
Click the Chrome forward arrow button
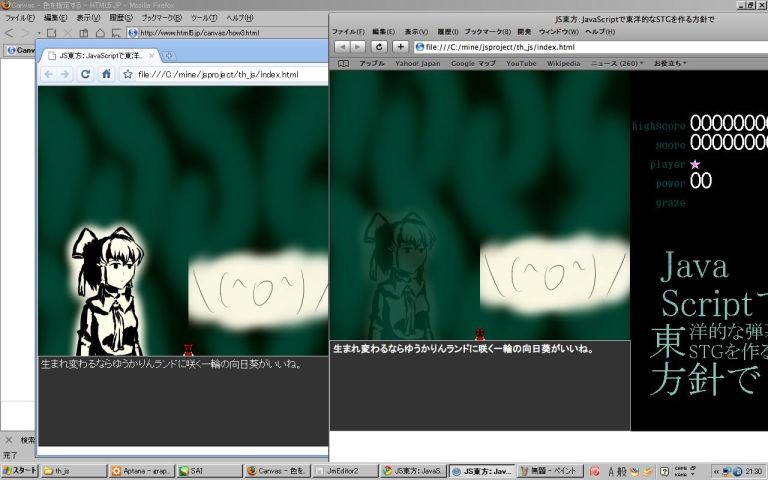click(x=65, y=74)
